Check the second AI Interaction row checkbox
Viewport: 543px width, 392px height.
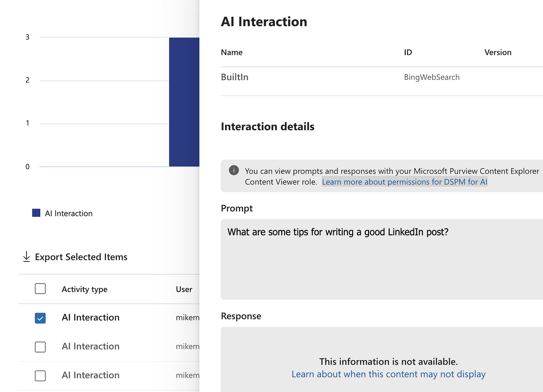pyautogui.click(x=40, y=347)
